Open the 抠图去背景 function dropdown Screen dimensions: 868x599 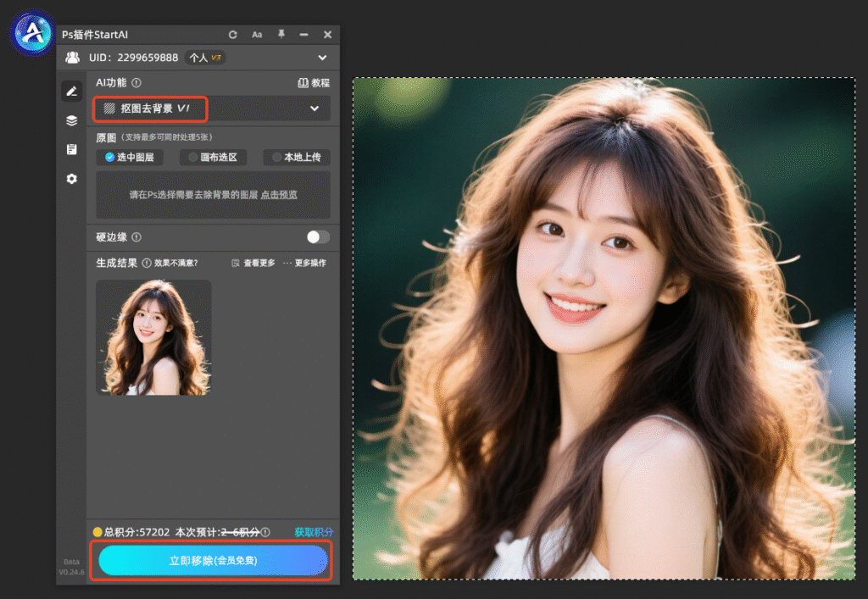[x=213, y=108]
